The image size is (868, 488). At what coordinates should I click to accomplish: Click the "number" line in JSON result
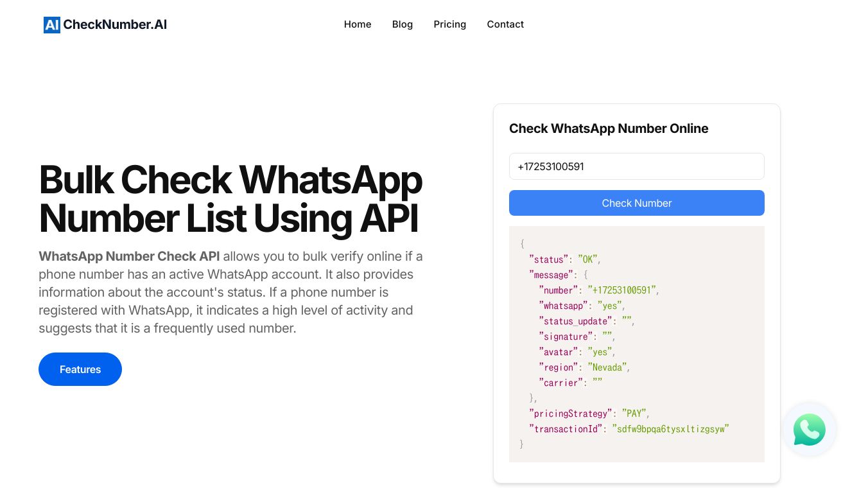click(x=599, y=290)
